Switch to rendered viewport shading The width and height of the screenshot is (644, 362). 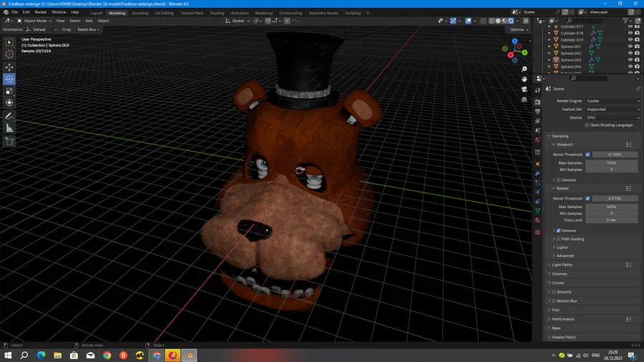(x=511, y=21)
